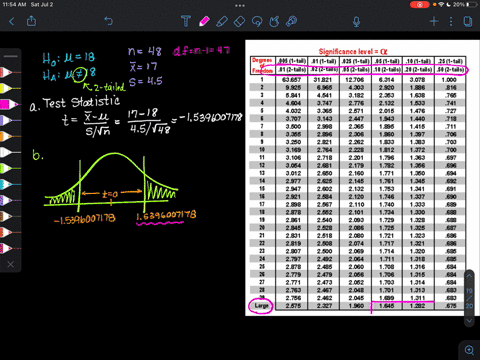The image size is (480, 360).
Task: Tap the handwritten 'n = 48' note
Action: coord(145,51)
